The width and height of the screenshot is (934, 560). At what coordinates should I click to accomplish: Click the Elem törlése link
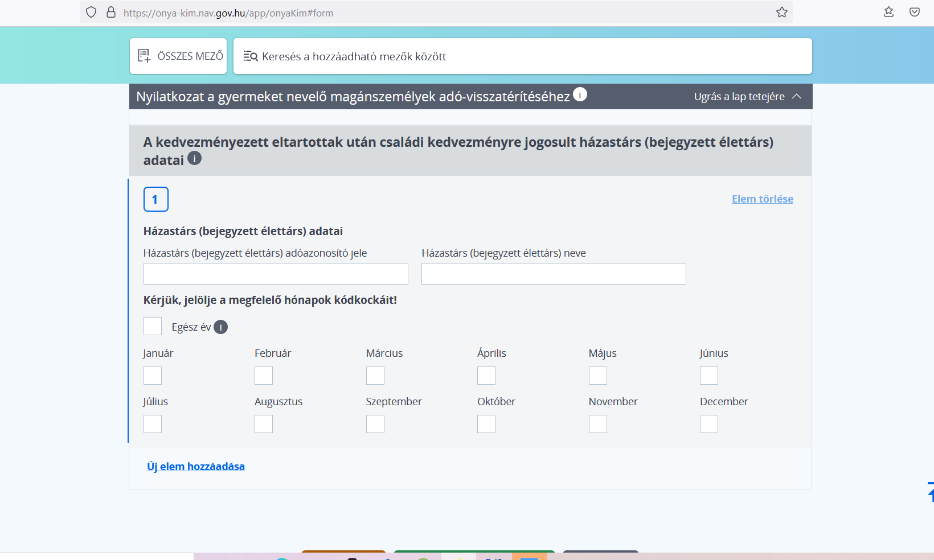[762, 199]
